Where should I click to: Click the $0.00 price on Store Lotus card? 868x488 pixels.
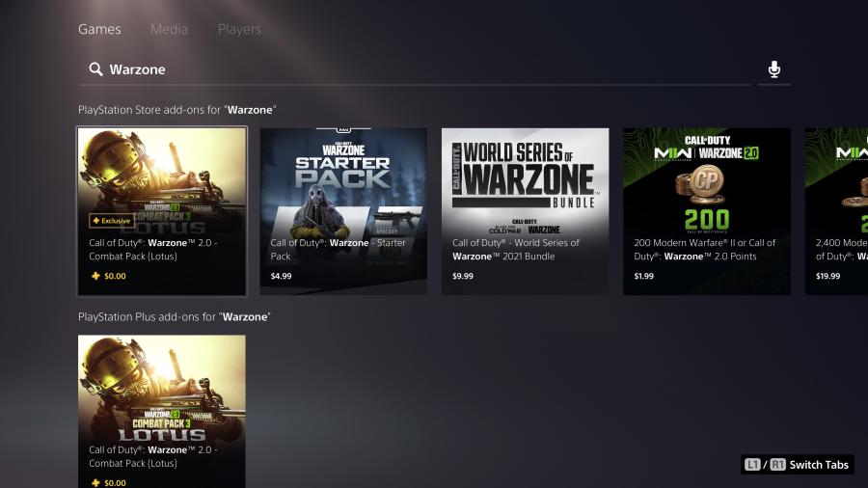[115, 276]
